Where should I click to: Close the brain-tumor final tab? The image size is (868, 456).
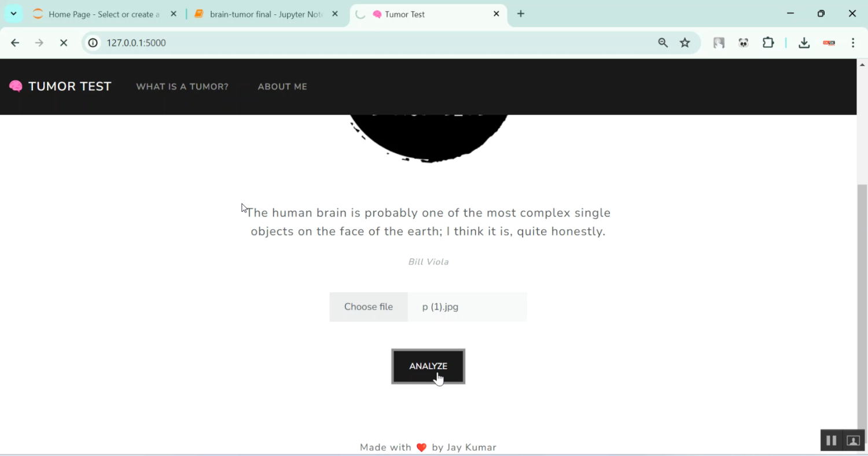[335, 14]
